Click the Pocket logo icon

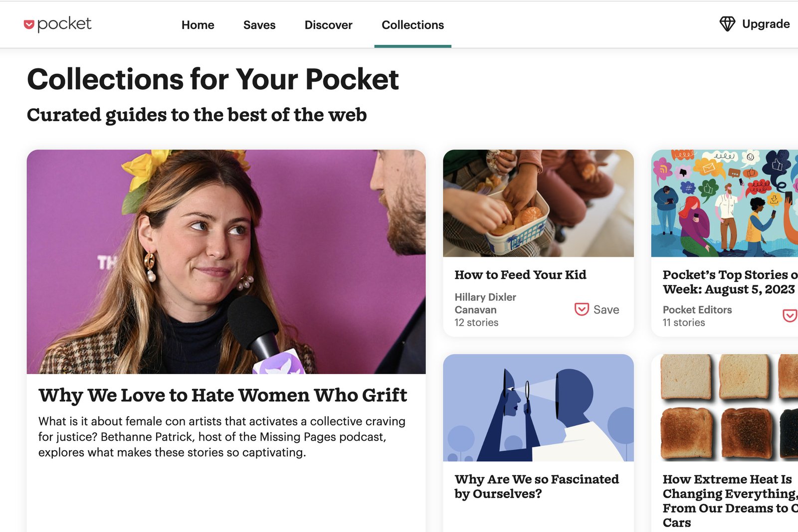pyautogui.click(x=29, y=24)
